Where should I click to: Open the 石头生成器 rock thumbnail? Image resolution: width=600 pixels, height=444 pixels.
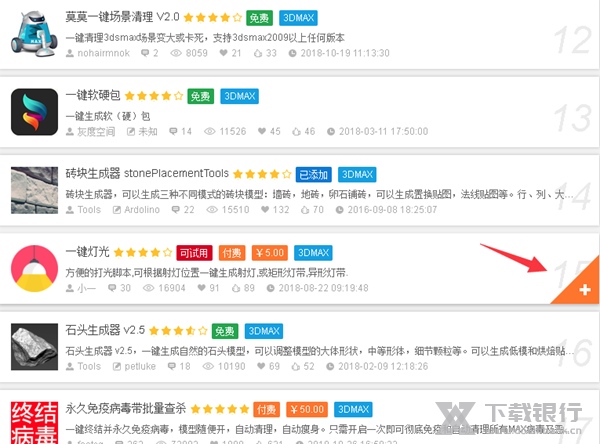[x=34, y=347]
